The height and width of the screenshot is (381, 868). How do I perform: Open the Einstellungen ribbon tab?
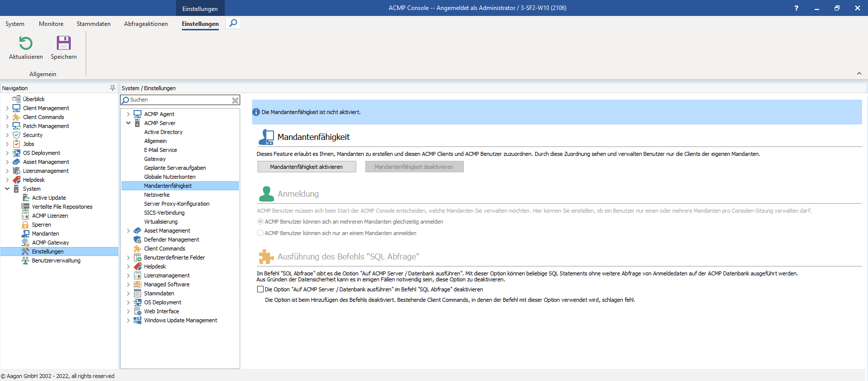(x=200, y=24)
